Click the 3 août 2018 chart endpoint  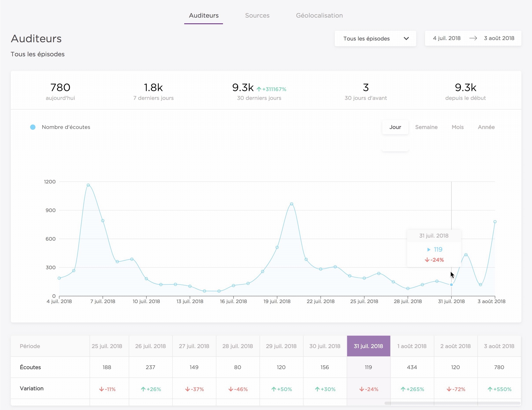pyautogui.click(x=495, y=222)
